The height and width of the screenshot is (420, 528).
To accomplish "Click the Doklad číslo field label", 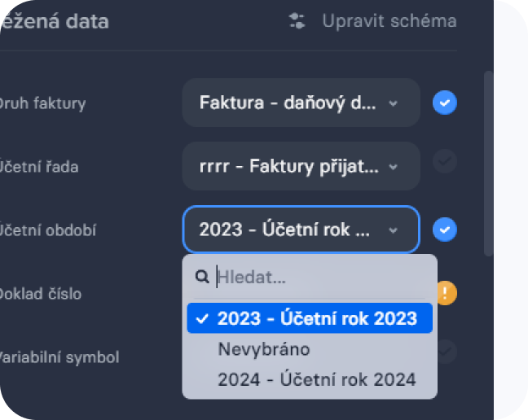I will tap(41, 293).
